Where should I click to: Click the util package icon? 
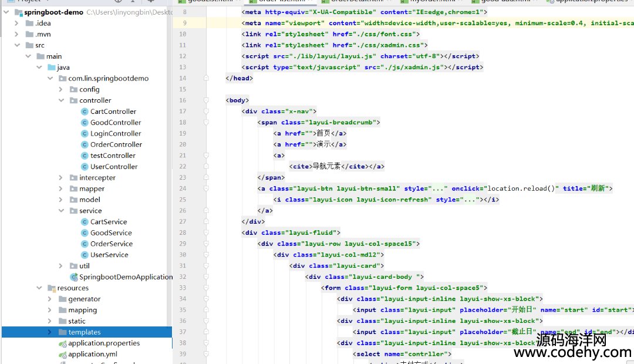pyautogui.click(x=73, y=266)
